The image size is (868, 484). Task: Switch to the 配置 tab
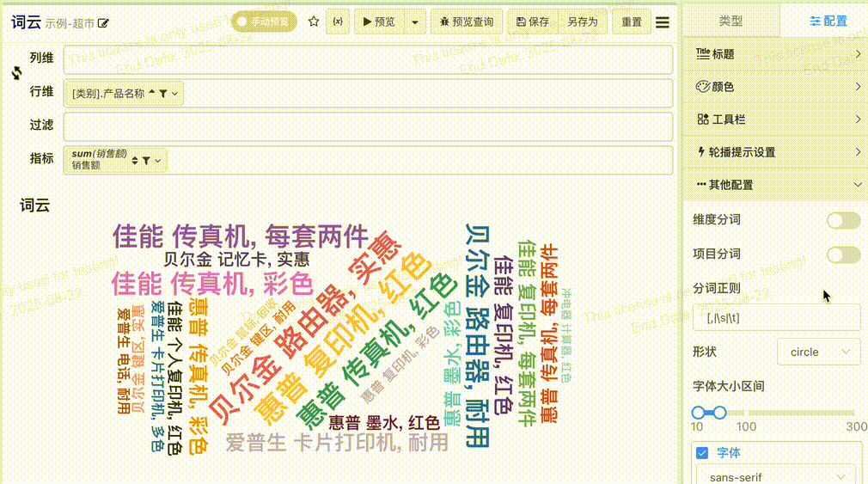[828, 21]
